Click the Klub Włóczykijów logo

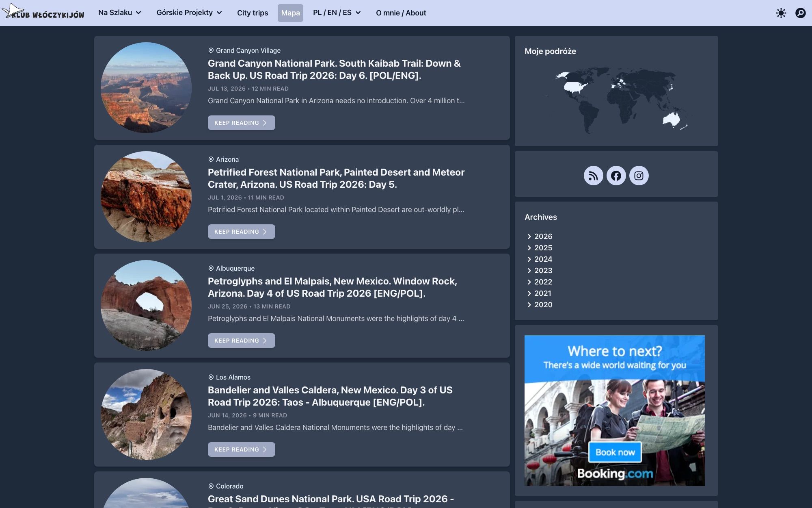pos(43,12)
